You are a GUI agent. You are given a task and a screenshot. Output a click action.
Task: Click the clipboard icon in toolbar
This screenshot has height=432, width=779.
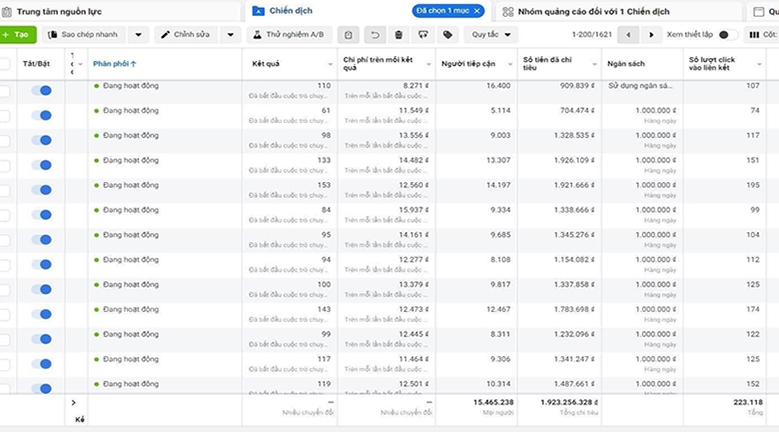(348, 35)
